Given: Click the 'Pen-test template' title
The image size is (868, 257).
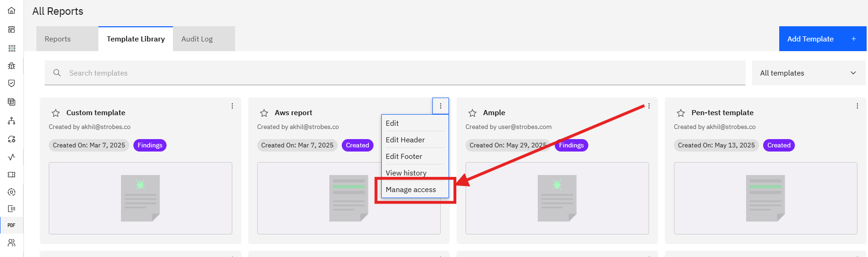Looking at the screenshot, I should point(722,112).
